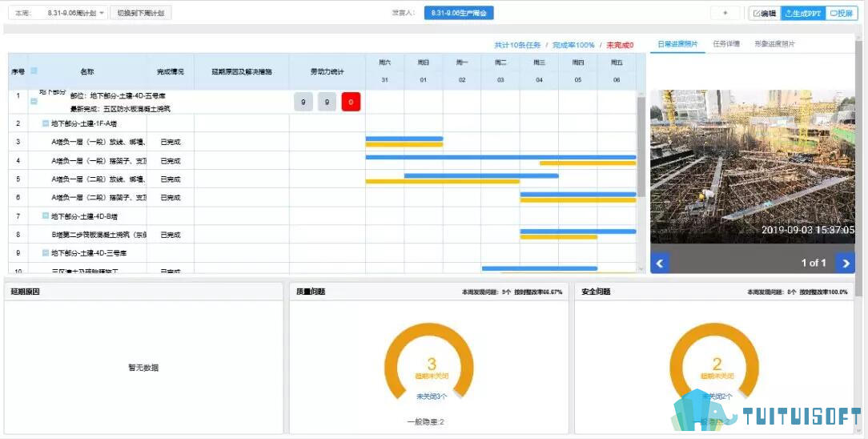This screenshot has width=868, height=439.
Task: Click the 共计10条任务 summary text
Action: (x=517, y=45)
